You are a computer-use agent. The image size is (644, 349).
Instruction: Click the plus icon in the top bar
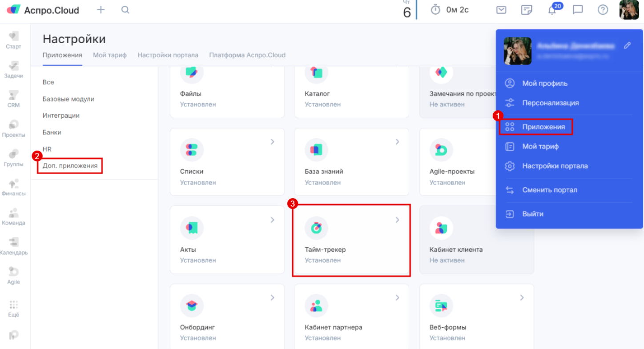point(101,10)
